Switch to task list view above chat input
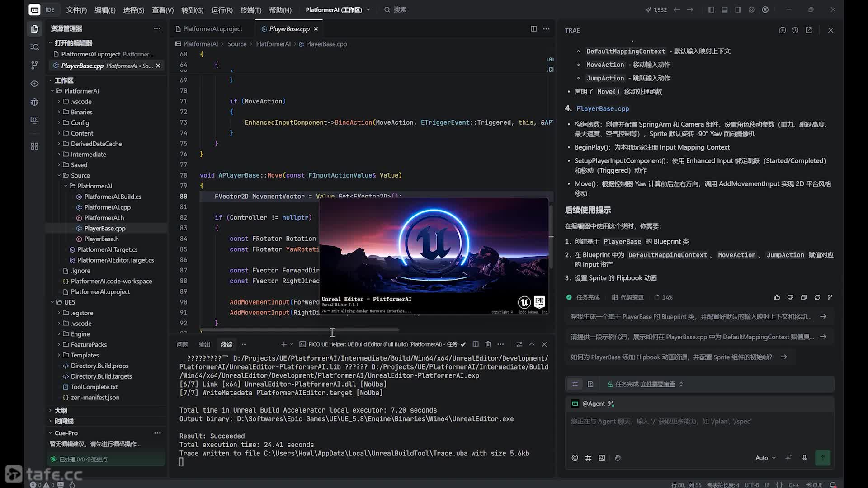 [x=575, y=384]
